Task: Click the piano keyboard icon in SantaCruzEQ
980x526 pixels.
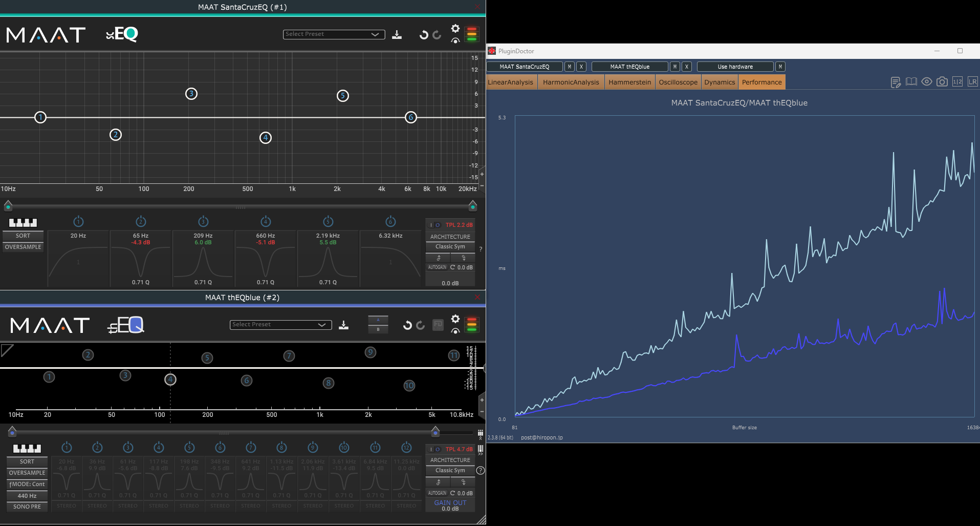Action: 23,222
